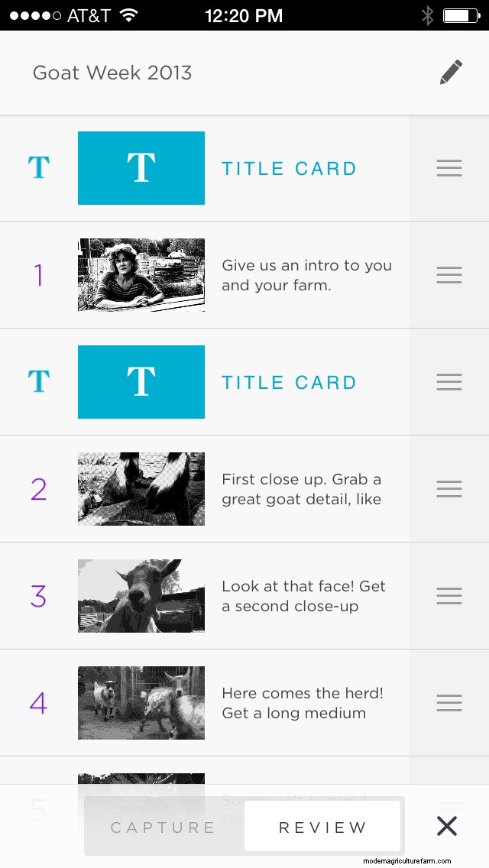Image resolution: width=489 pixels, height=868 pixels.
Task: Tap the pencil edit icon
Action: [x=451, y=73]
